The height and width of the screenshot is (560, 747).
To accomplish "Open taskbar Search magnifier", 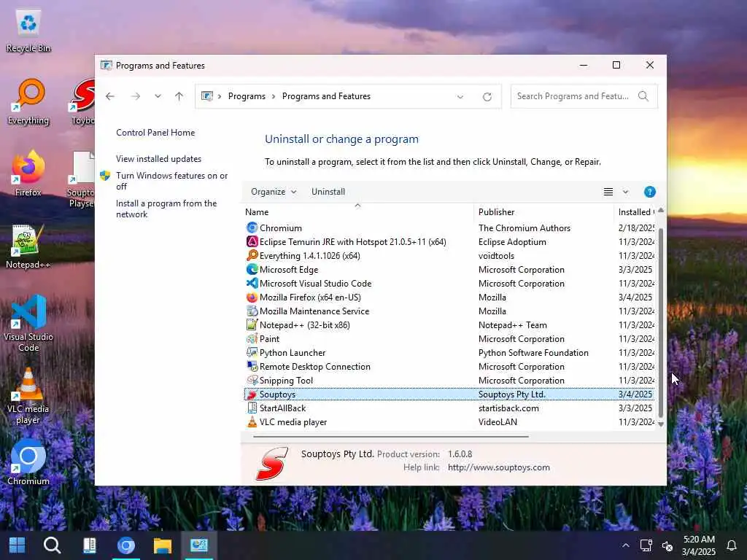I will pyautogui.click(x=52, y=545).
